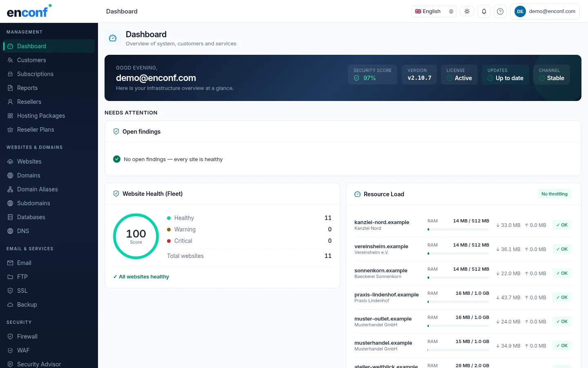Navigate to Databases section
The width and height of the screenshot is (588, 368).
coord(49,217)
